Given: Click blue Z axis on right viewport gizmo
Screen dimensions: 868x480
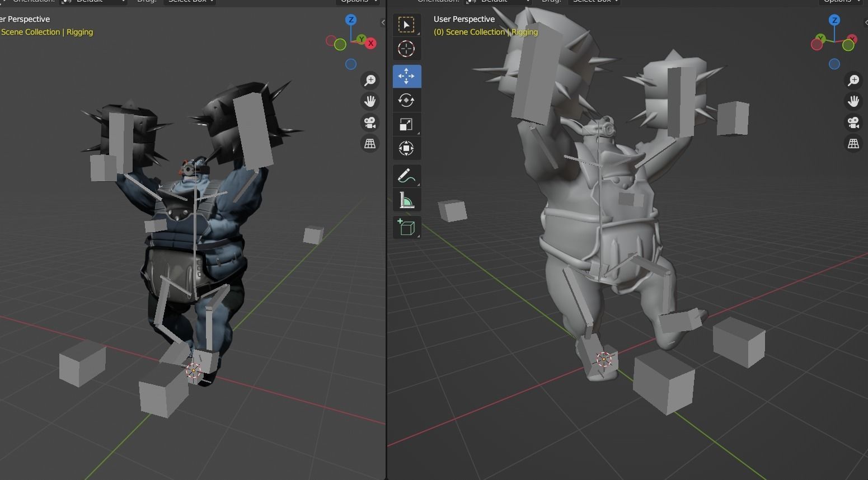Looking at the screenshot, I should pos(834,20).
